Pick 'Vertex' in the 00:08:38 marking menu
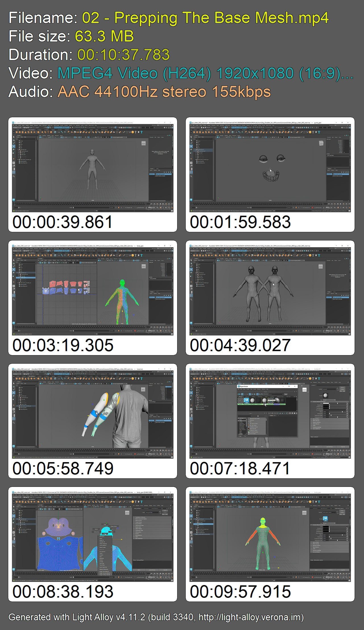This screenshot has height=630, width=364. coord(96,529)
